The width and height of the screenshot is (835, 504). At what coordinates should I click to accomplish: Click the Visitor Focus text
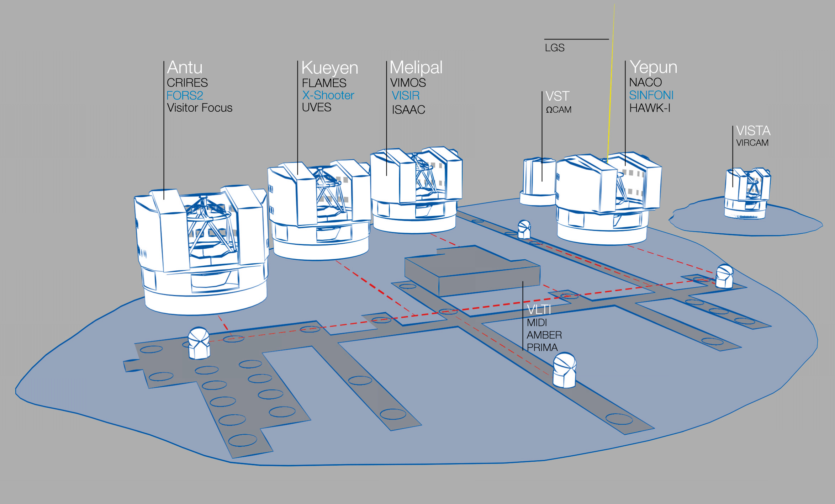(x=200, y=108)
